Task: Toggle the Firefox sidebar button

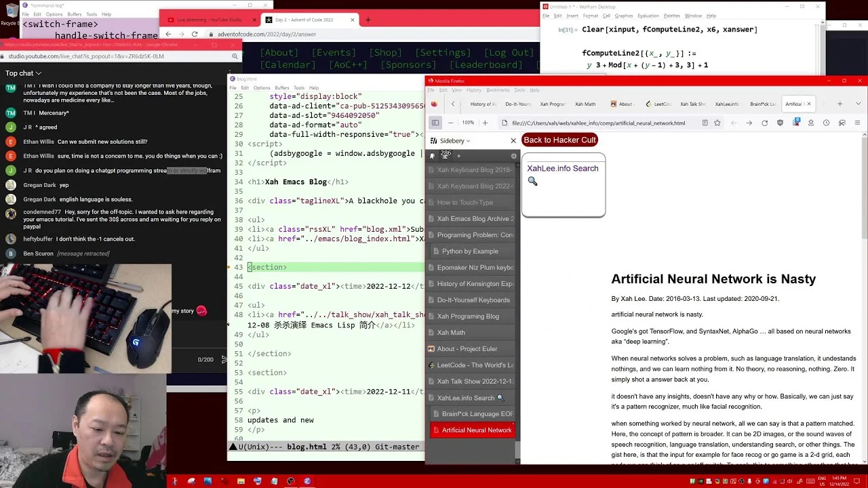Action: (x=435, y=123)
